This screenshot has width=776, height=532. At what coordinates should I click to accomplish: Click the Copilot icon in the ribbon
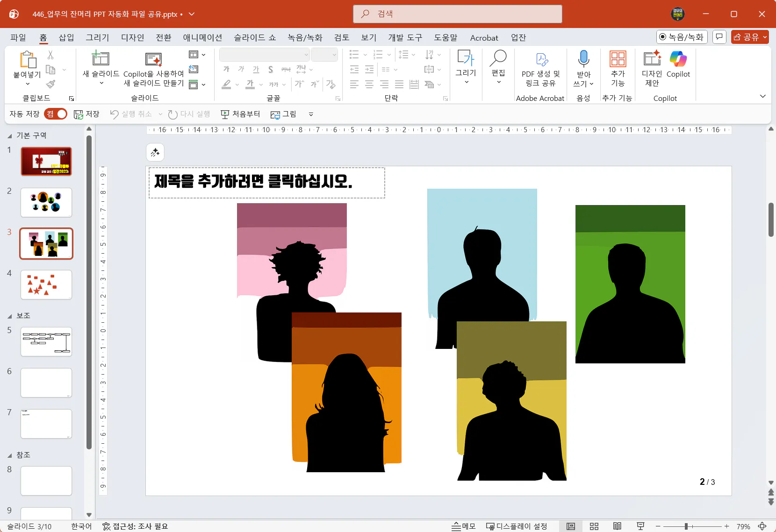point(678,60)
